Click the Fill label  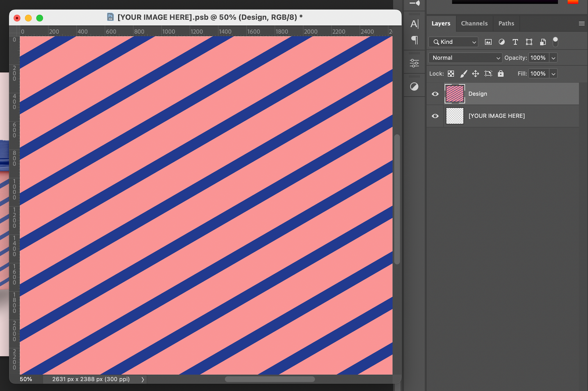[522, 74]
